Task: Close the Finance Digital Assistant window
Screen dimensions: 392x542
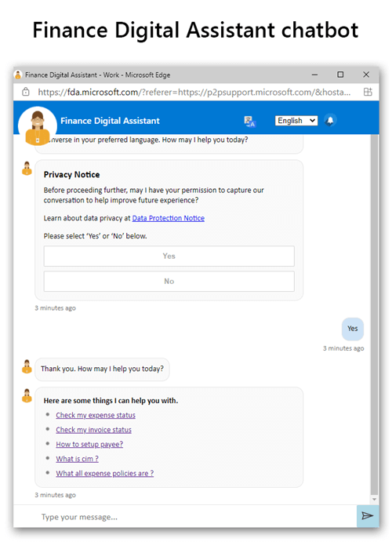Action: click(366, 75)
